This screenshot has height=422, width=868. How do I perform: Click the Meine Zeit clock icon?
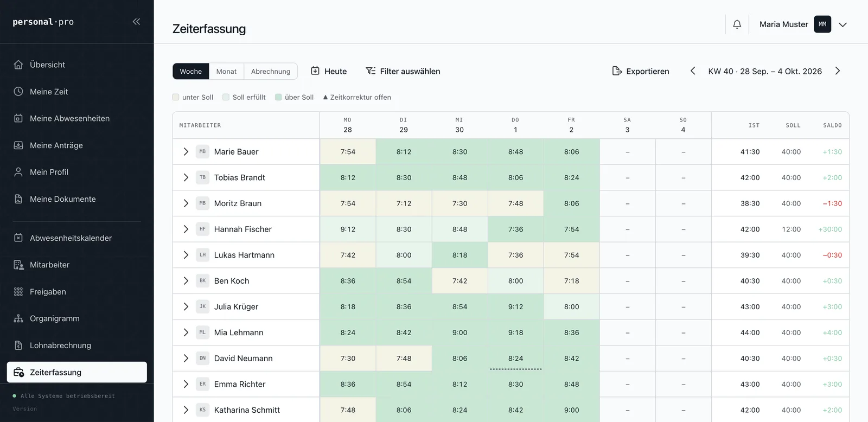18,92
